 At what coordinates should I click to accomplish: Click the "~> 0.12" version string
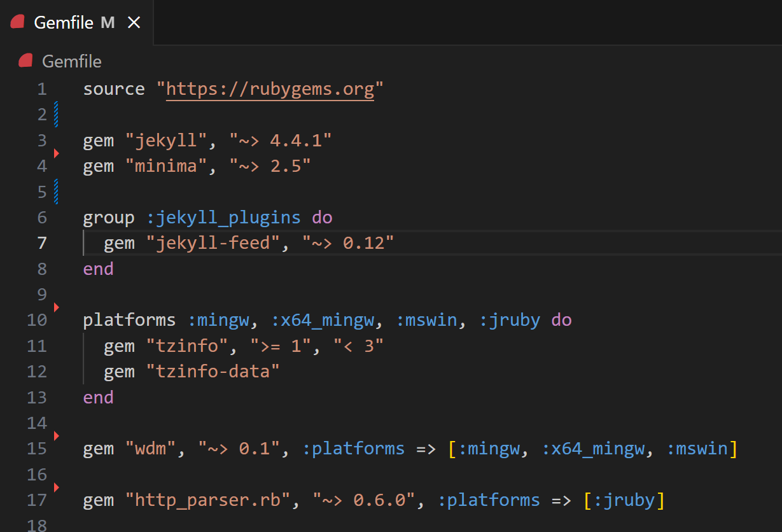pyautogui.click(x=348, y=243)
